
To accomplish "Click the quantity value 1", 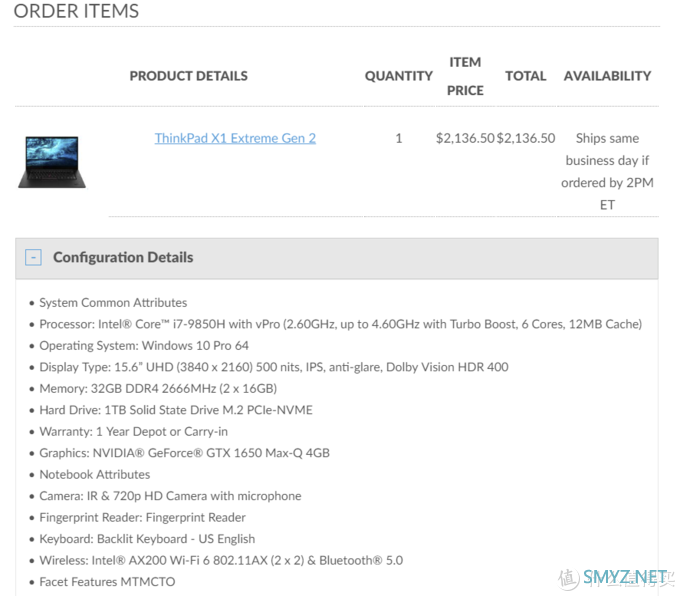I will [x=399, y=138].
